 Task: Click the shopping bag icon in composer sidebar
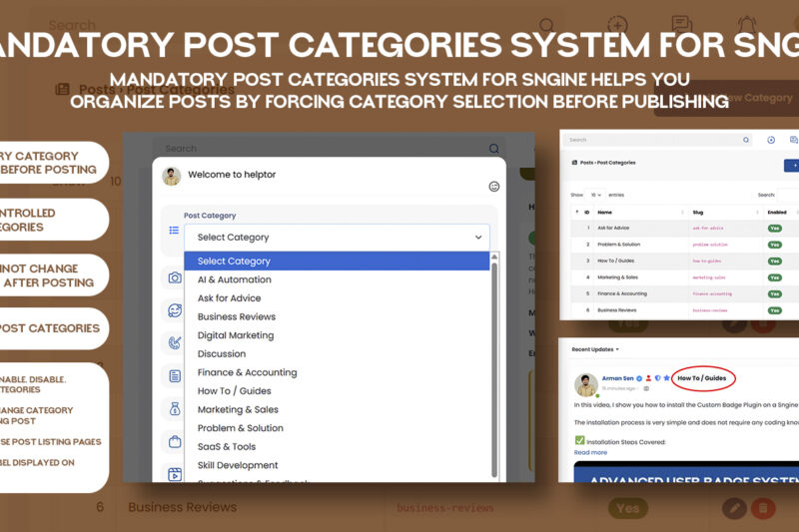[175, 441]
